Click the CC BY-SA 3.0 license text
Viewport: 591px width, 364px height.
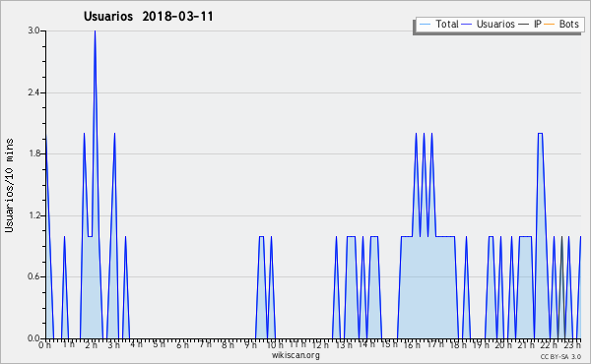[560, 356]
